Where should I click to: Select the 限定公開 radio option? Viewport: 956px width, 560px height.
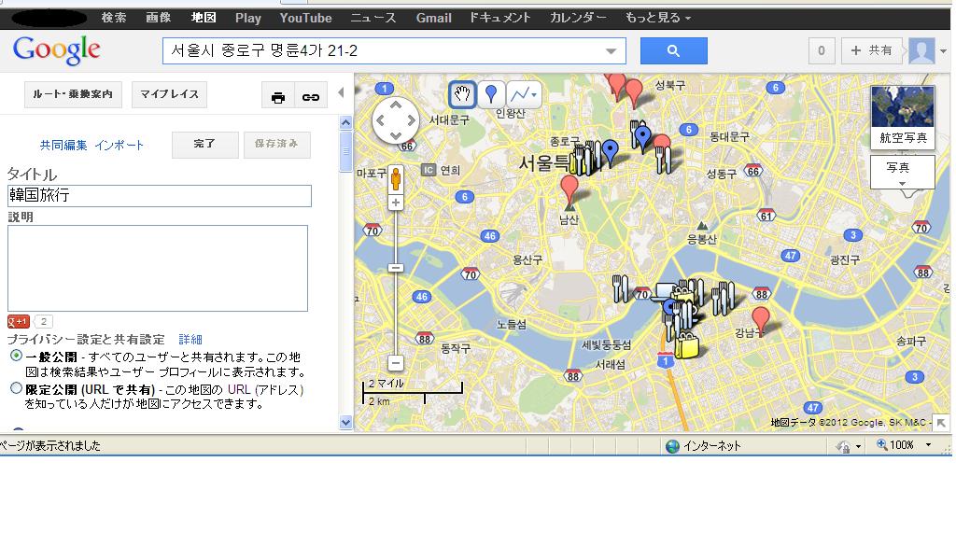tap(17, 388)
